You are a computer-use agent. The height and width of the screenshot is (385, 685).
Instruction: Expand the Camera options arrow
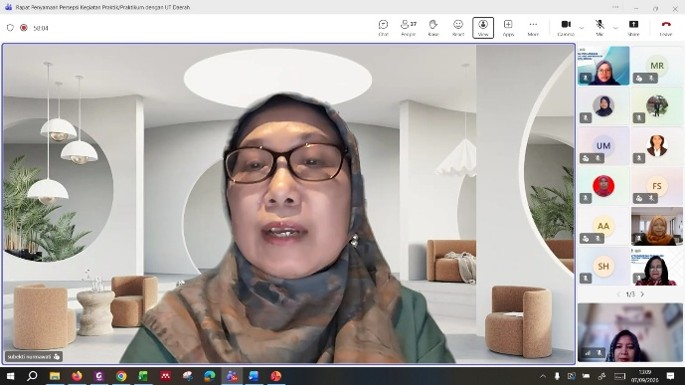point(581,28)
